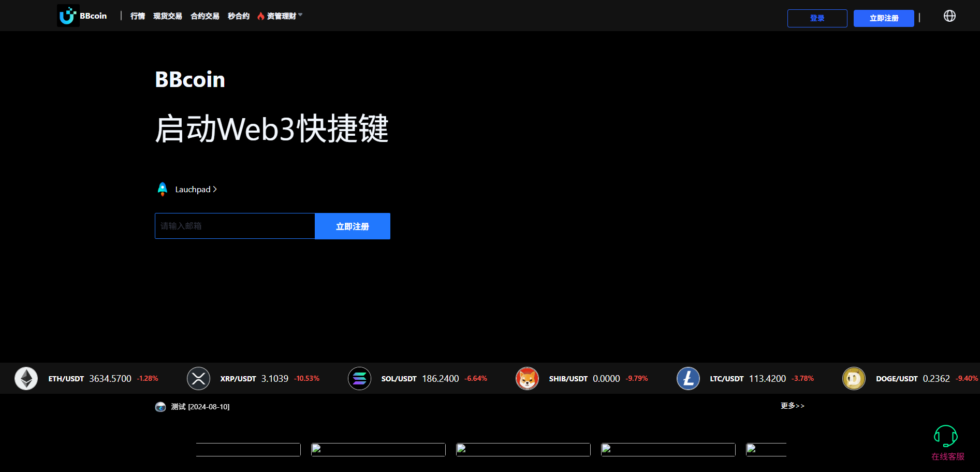
Task: Select 秒合约 in the top menu
Action: pos(239,16)
